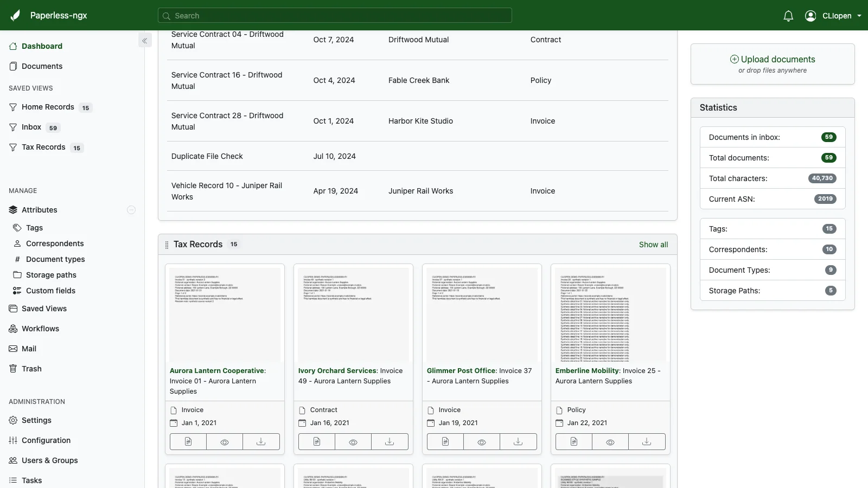
Task: Open details of Invoice 49 card
Action: (x=317, y=442)
